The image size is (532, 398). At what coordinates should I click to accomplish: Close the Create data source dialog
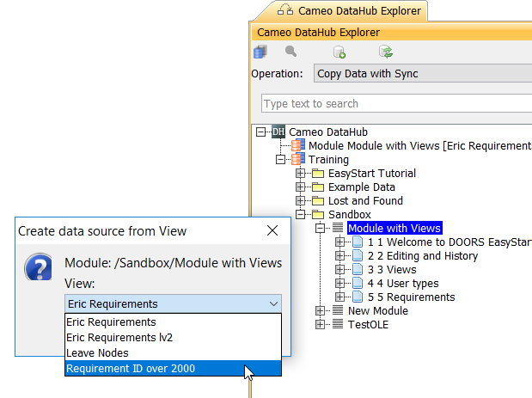(272, 230)
